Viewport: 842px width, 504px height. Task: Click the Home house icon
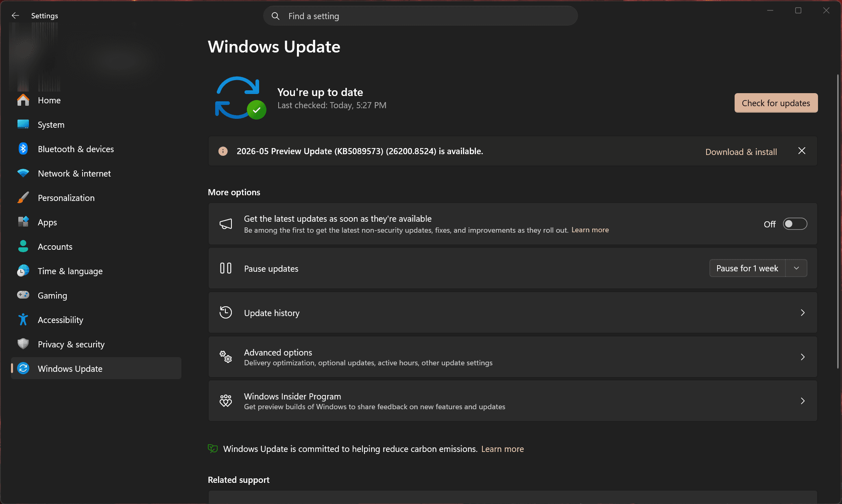(x=23, y=100)
